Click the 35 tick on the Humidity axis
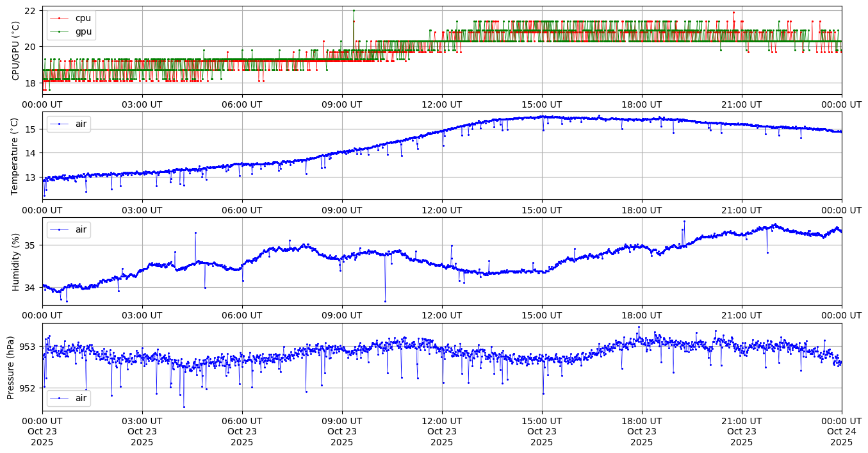This screenshot has height=453, width=868. click(x=30, y=245)
